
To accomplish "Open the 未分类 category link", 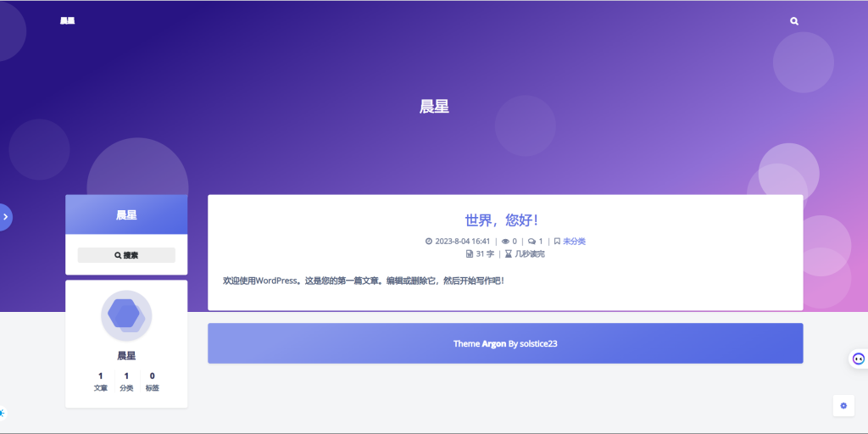I will (x=574, y=242).
